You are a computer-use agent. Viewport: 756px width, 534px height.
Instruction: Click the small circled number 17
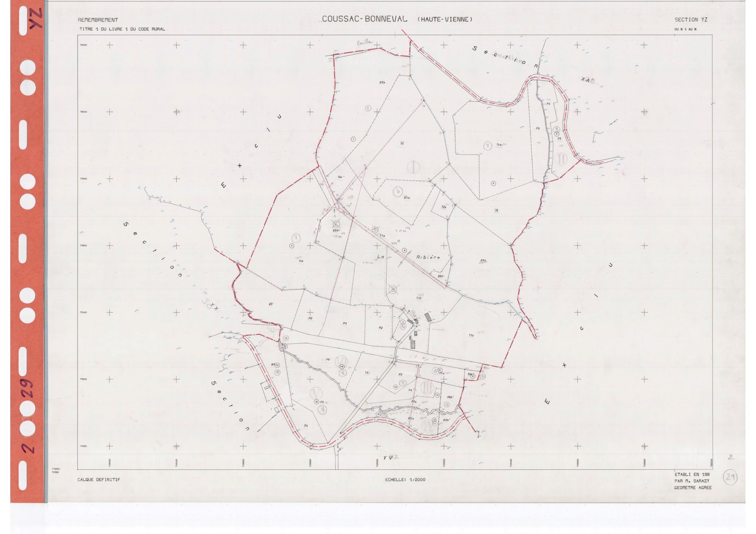(x=285, y=346)
